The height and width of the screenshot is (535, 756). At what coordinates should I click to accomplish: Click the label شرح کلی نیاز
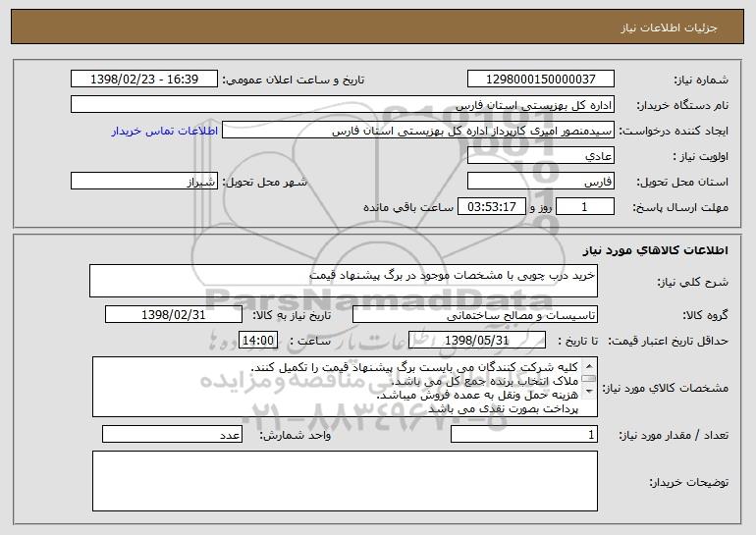click(693, 283)
